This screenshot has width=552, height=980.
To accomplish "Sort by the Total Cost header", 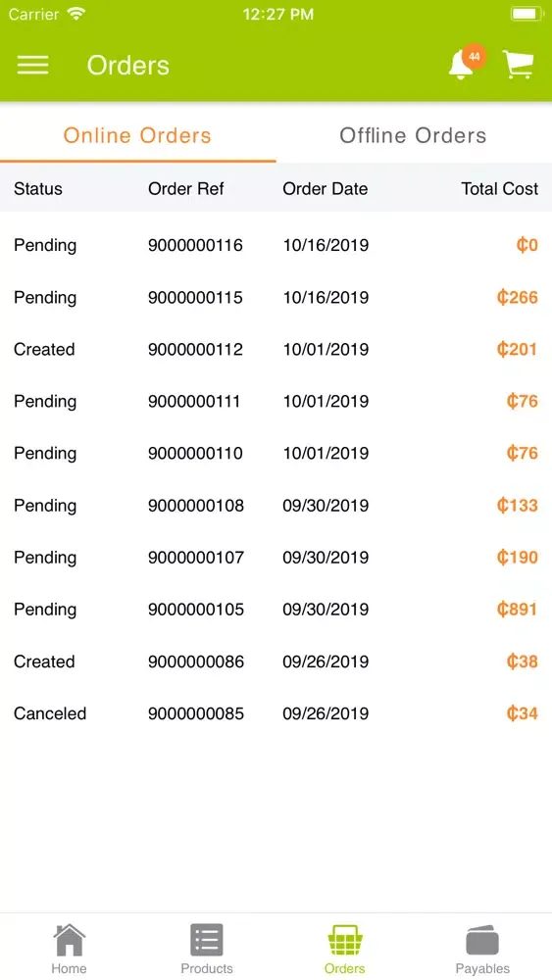I will 499,189.
